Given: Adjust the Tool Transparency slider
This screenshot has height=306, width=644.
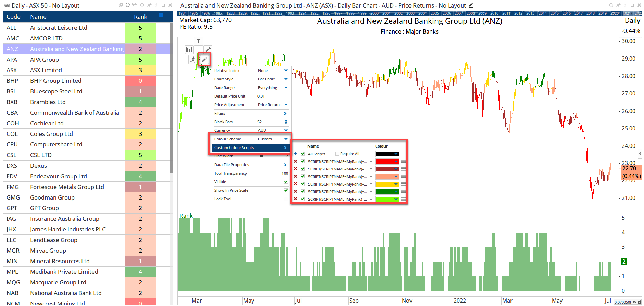Looking at the screenshot, I should click(277, 173).
